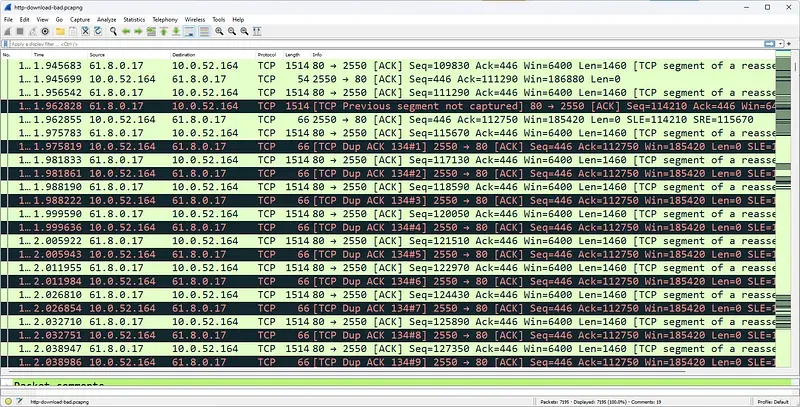Stop the running packet capture
Viewport: 800px width, 407px height.
pos(20,32)
